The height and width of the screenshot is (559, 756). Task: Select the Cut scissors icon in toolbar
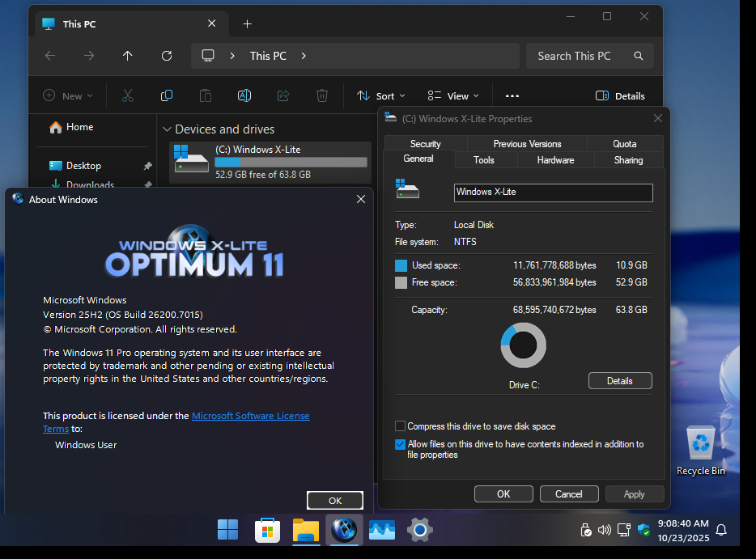pos(128,96)
